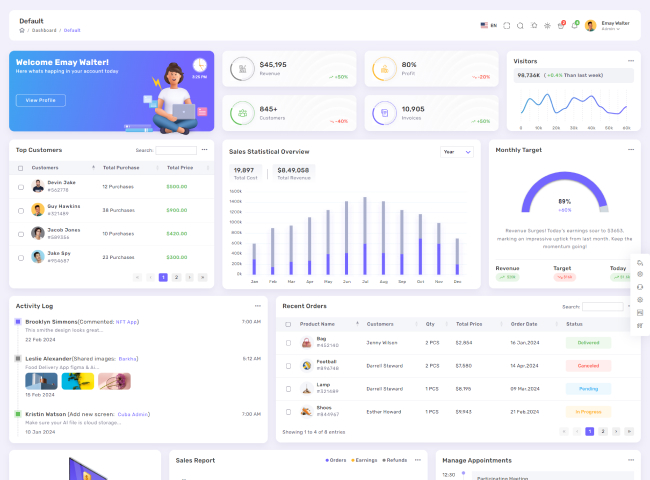Open the Year dropdown in Sales Overview

456,152
